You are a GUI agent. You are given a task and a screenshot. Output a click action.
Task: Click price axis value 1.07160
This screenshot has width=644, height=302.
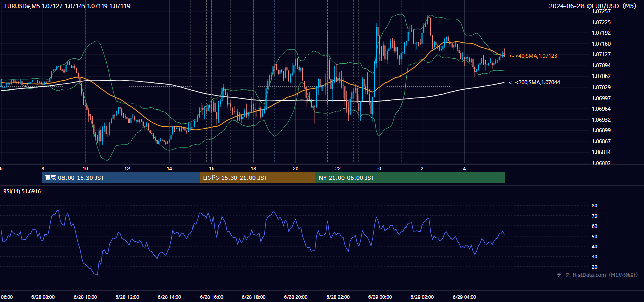602,44
